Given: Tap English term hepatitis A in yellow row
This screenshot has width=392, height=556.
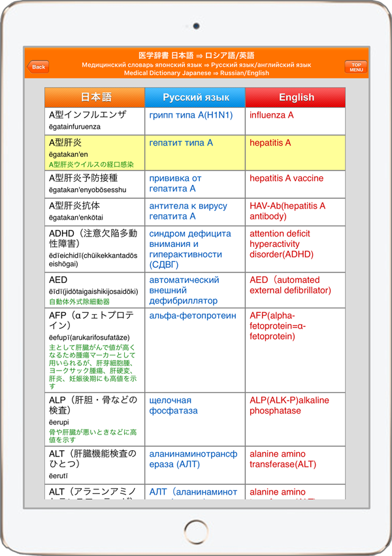Looking at the screenshot, I should [270, 143].
